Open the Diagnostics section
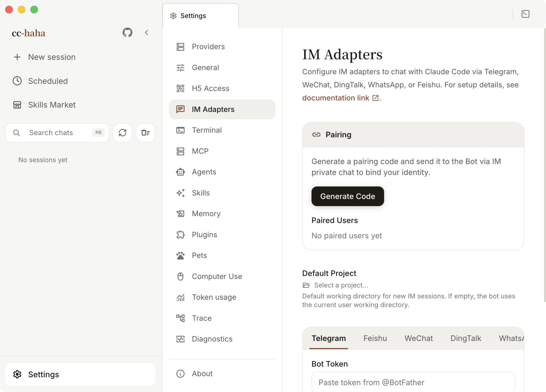The image size is (546, 392). coord(222,339)
